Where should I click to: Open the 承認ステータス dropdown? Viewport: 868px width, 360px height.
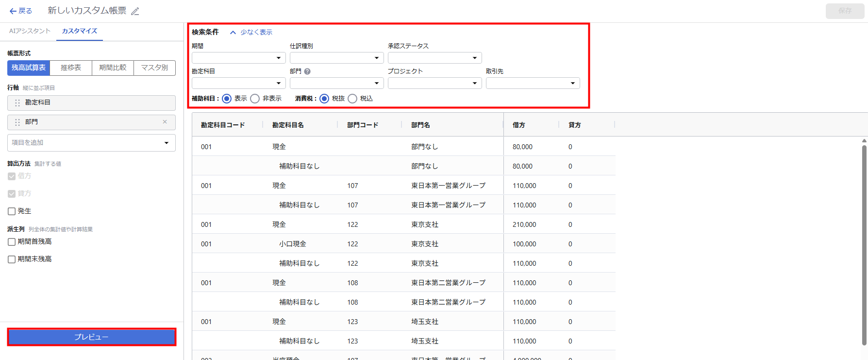pyautogui.click(x=434, y=58)
